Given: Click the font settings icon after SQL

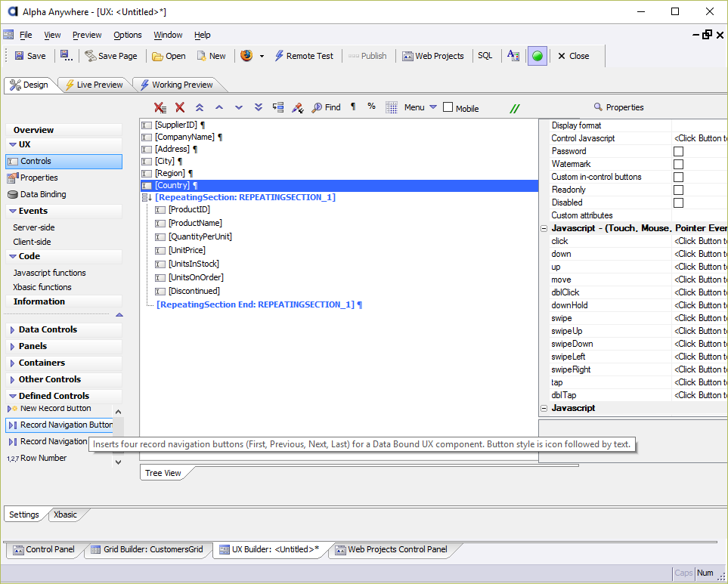Looking at the screenshot, I should (513, 56).
